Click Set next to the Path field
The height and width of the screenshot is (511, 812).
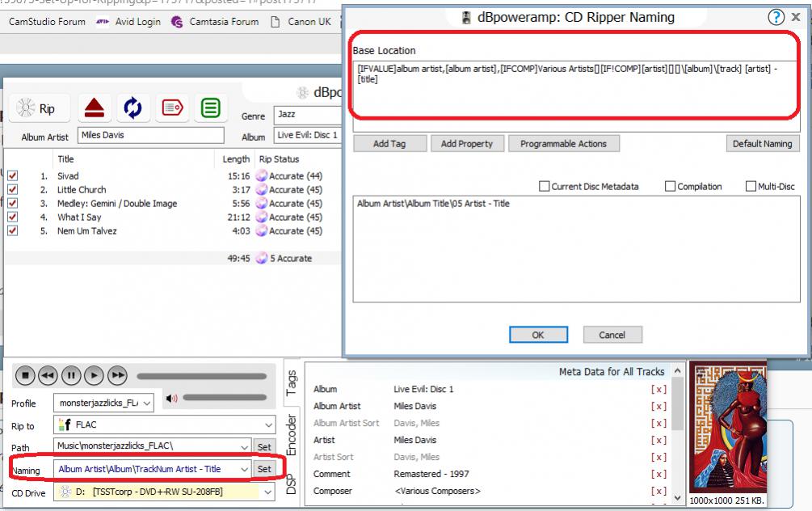(x=264, y=447)
